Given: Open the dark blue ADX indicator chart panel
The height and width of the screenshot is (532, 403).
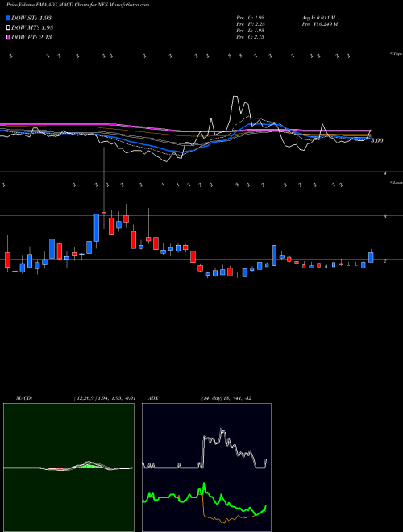Looking at the screenshot, I should (206, 468).
